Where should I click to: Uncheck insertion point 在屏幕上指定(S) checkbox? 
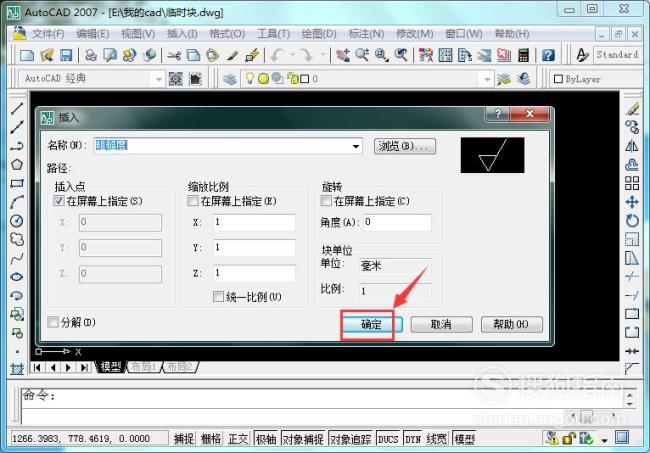pyautogui.click(x=59, y=201)
